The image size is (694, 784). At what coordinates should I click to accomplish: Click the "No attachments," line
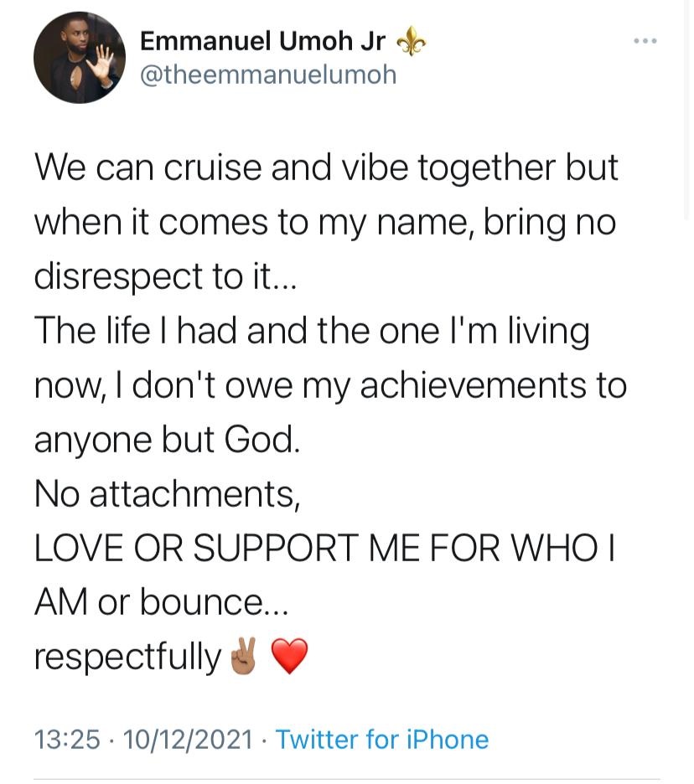(x=167, y=494)
